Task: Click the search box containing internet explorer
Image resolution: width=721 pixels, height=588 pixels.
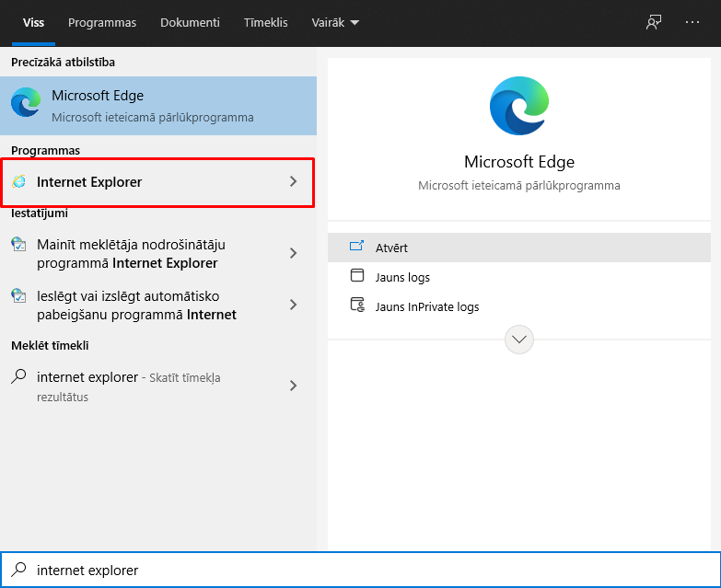Action: pyautogui.click(x=368, y=571)
